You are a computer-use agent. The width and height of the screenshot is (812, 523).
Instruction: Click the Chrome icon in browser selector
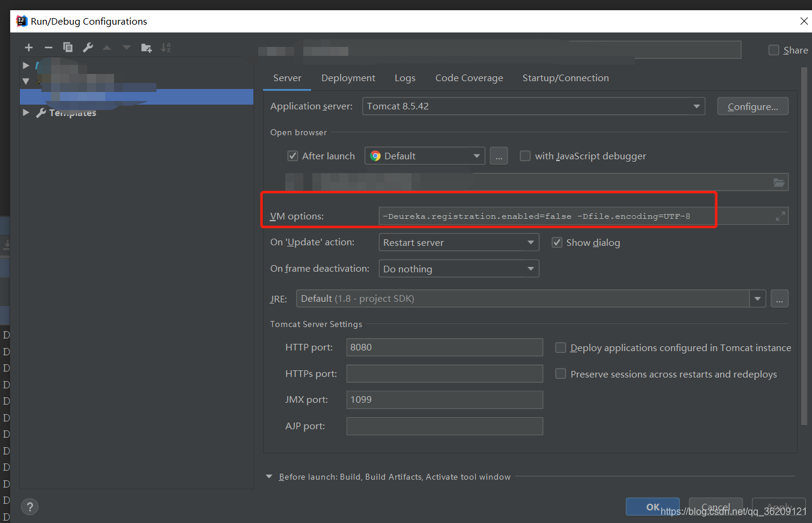pyautogui.click(x=375, y=156)
